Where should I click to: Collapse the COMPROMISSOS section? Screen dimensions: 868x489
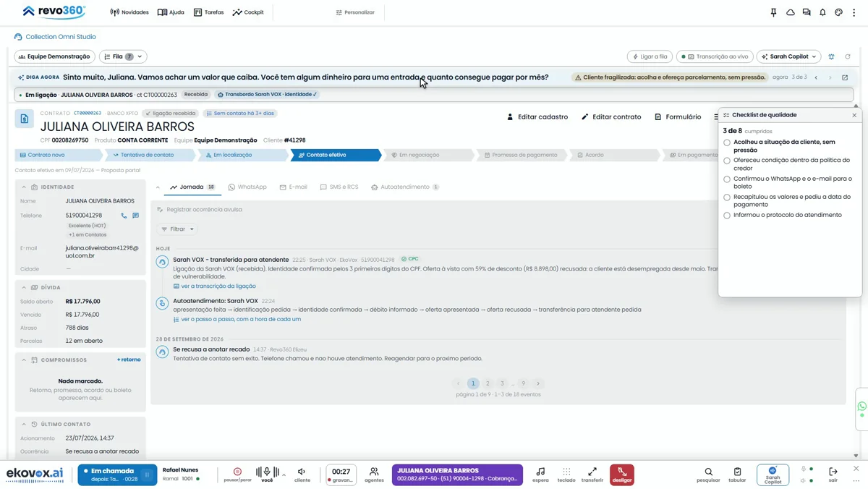tap(23, 360)
